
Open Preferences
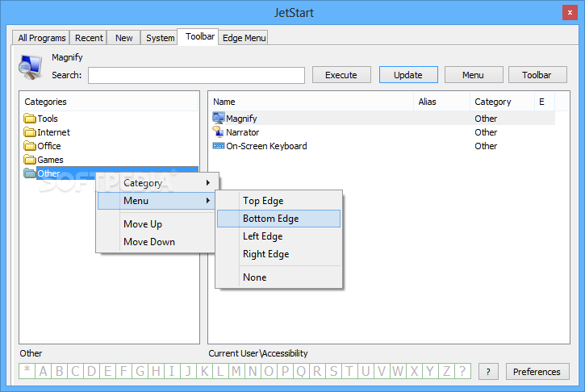[x=537, y=372]
